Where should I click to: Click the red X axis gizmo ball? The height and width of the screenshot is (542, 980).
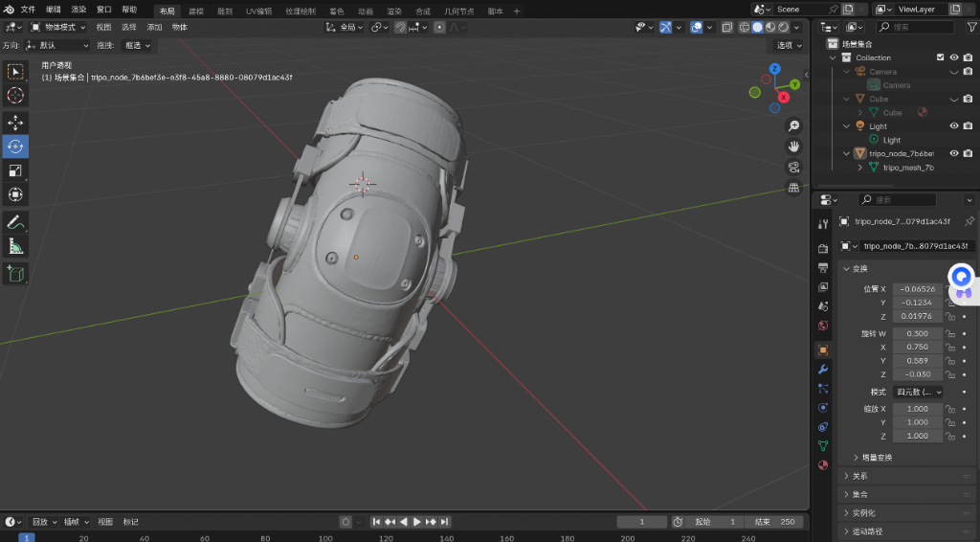(784, 97)
